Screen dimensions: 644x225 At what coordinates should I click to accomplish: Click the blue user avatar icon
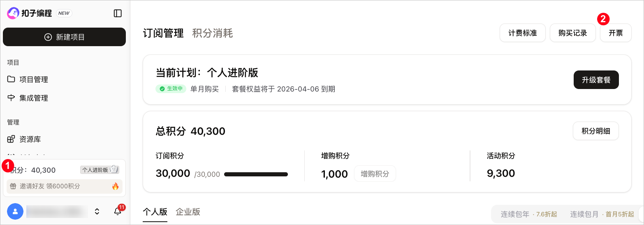click(x=15, y=211)
